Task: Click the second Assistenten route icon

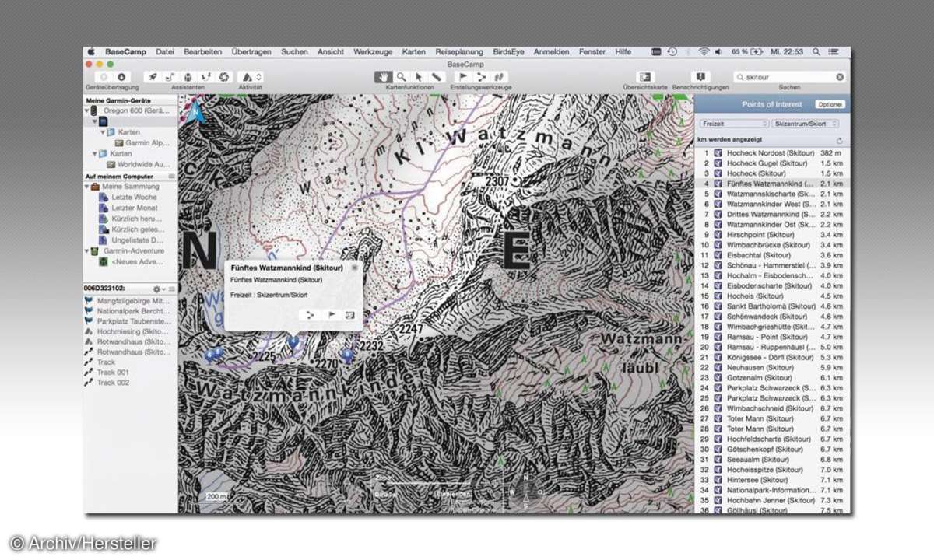Action: coord(170,77)
